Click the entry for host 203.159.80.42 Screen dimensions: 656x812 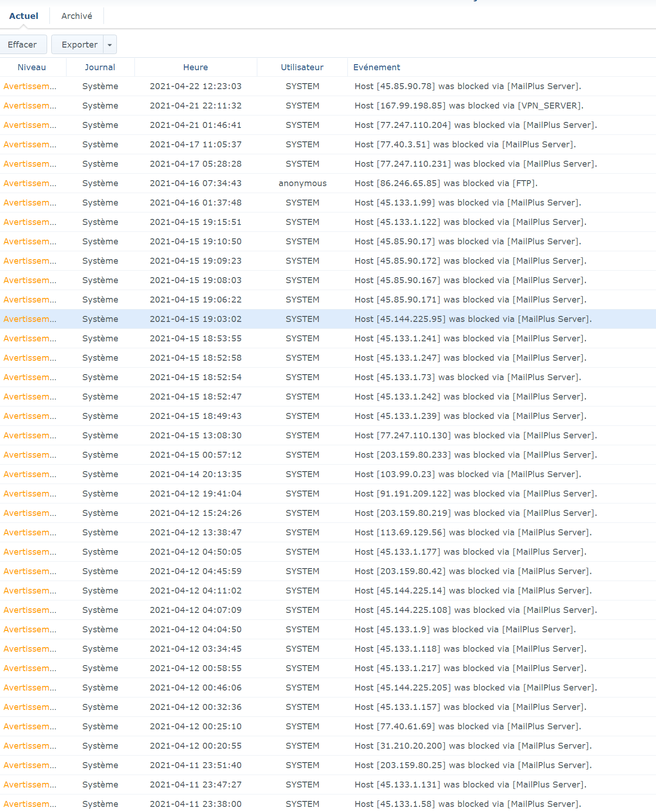(x=328, y=571)
